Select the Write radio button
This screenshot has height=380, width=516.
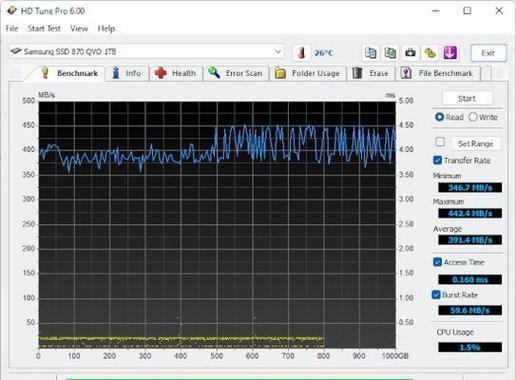click(483, 117)
